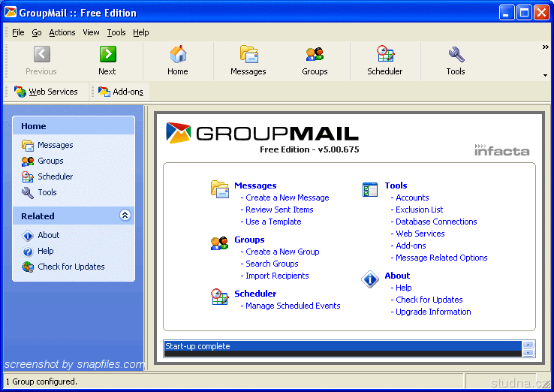
Task: Open the Groups heading link in start page
Action: coord(249,240)
